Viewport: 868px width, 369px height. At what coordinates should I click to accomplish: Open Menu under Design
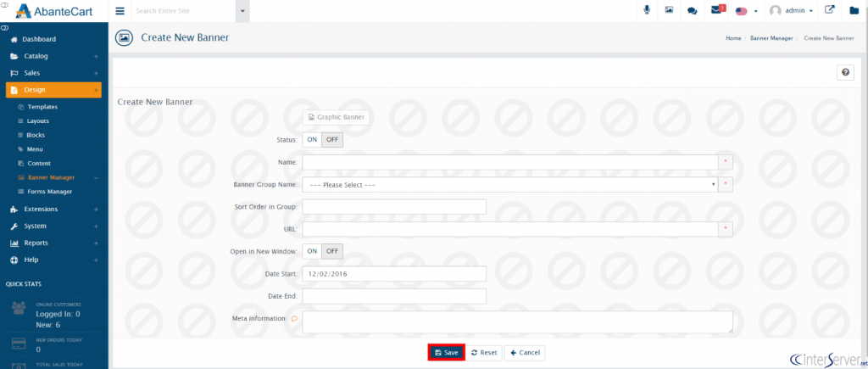[x=34, y=149]
